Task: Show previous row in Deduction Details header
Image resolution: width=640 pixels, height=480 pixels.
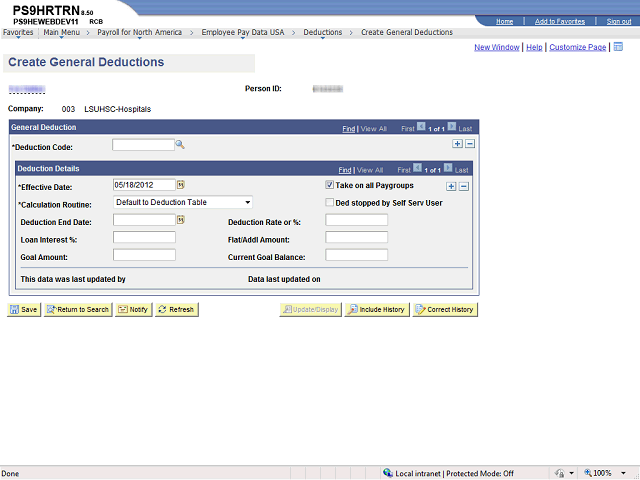Action: [417, 168]
